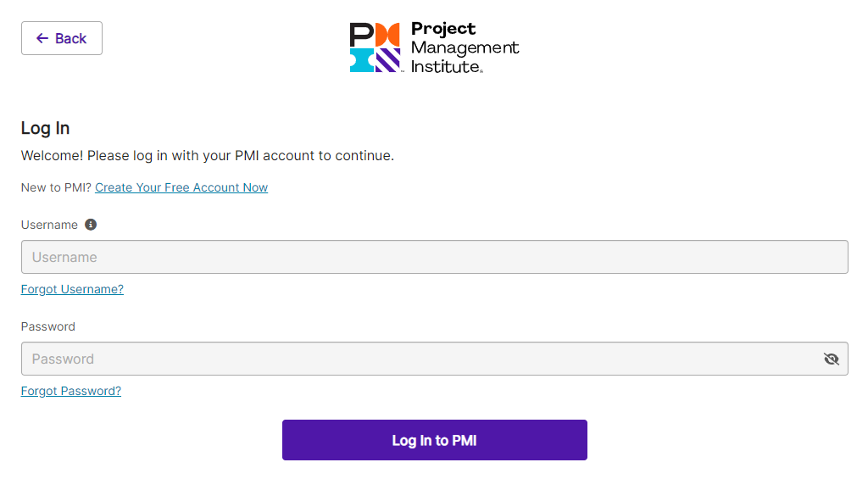Click the Project Management Institute logo text
868x479 pixels.
click(x=464, y=47)
